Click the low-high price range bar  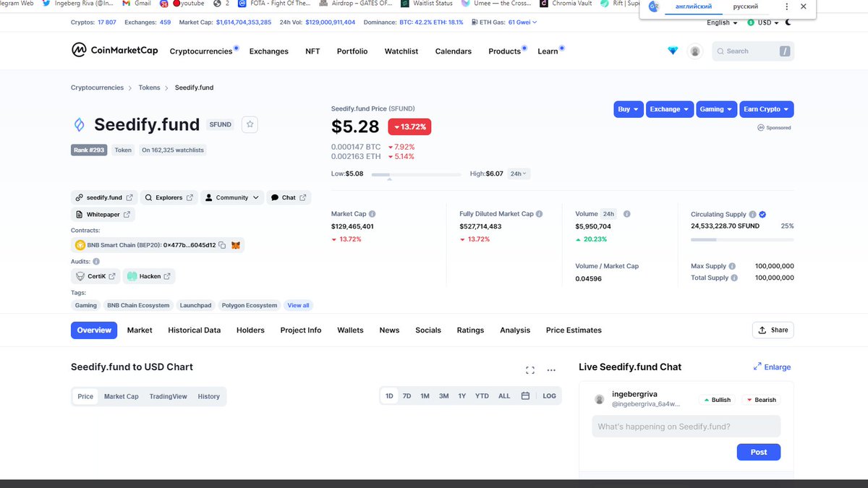point(416,174)
